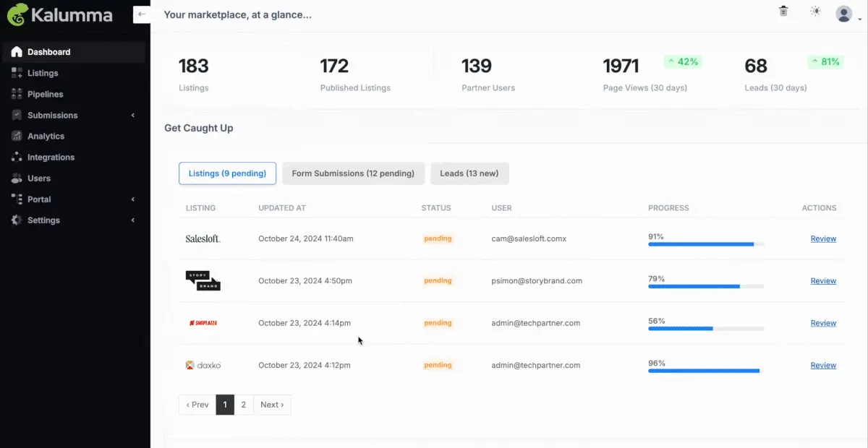Toggle light/dark theme sun icon
Image resolution: width=868 pixels, height=448 pixels.
click(816, 11)
